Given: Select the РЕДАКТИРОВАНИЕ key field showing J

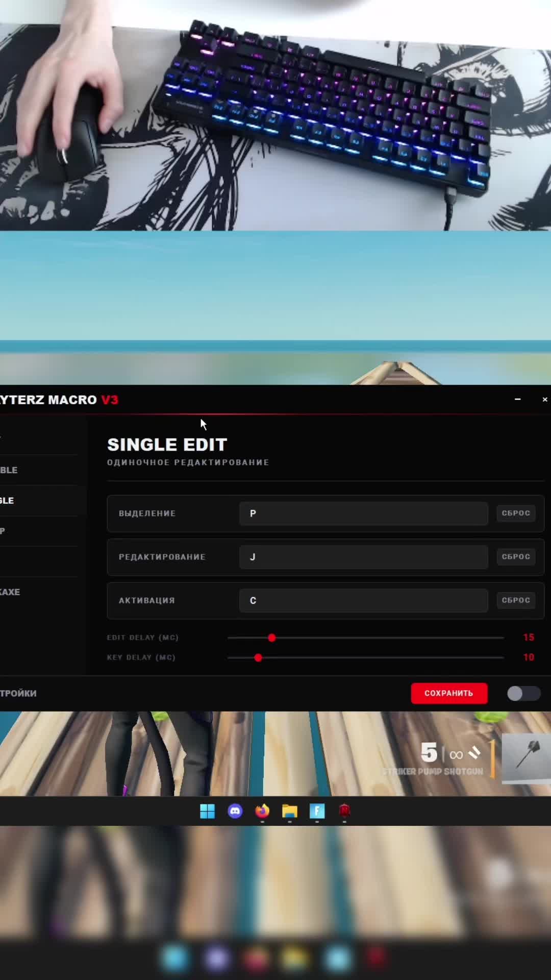Looking at the screenshot, I should [x=364, y=557].
